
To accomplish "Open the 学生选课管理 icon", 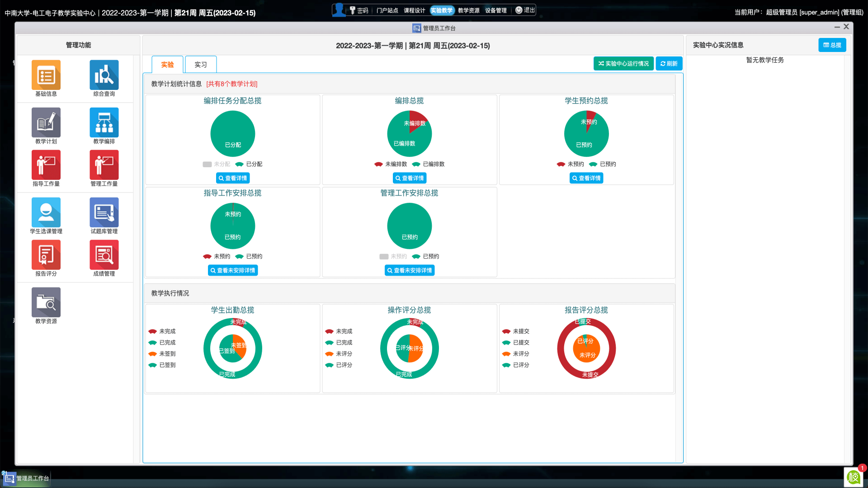I will (46, 212).
